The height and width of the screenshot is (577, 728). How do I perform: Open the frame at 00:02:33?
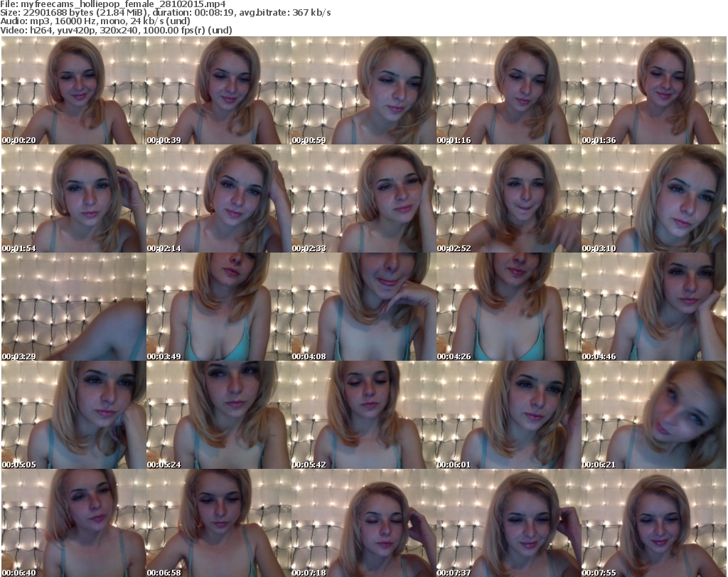pos(364,198)
